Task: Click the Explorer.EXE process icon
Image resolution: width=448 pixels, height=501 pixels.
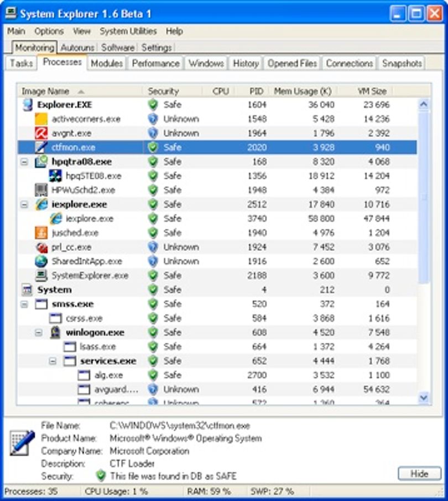Action: tap(28, 105)
